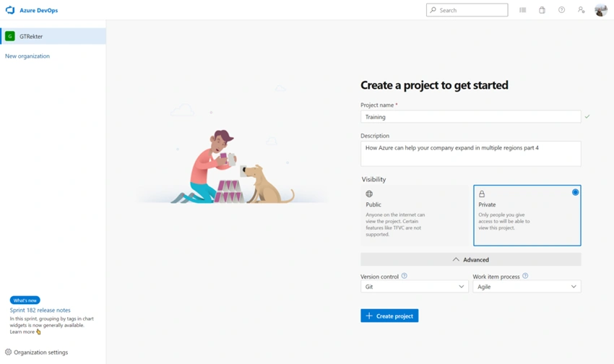Click the Create project button
Viewport: 614px width, 364px height.
pyautogui.click(x=389, y=316)
